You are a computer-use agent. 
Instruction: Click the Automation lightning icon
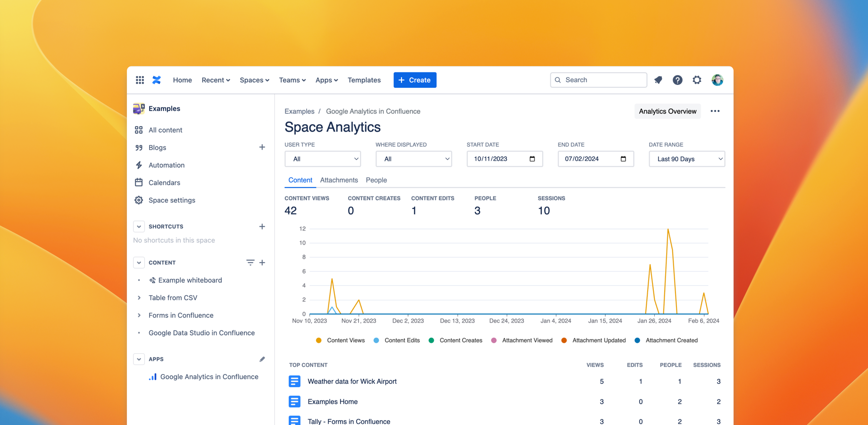pos(139,165)
